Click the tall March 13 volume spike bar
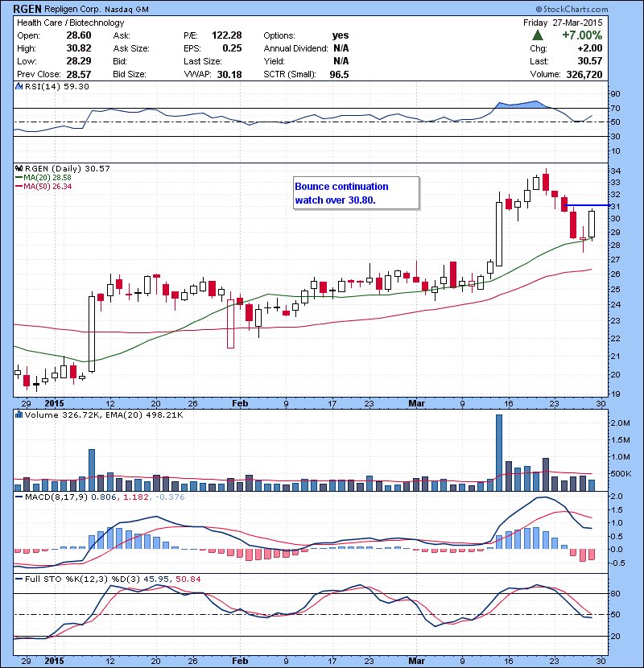Screen dimensions: 644x668 pos(499,452)
